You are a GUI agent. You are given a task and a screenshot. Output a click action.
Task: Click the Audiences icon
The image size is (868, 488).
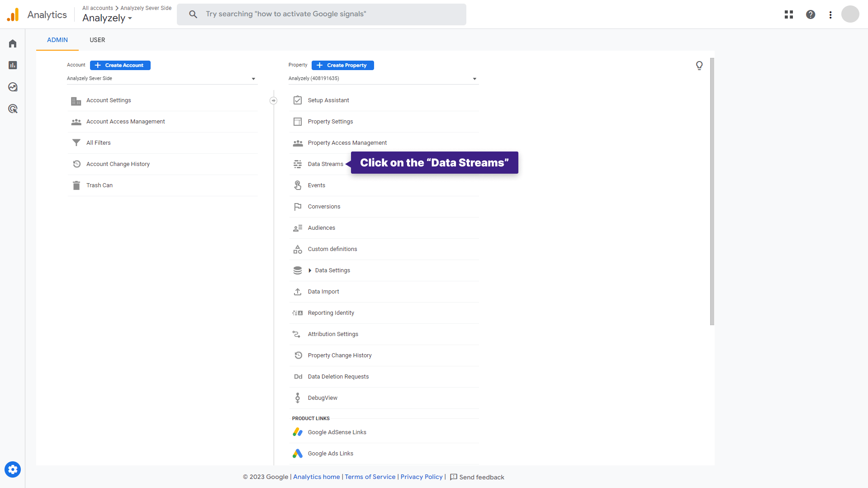(298, 228)
